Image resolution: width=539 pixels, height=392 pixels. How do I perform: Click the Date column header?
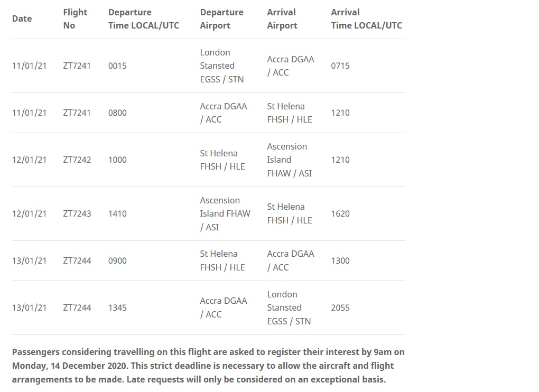pyautogui.click(x=22, y=18)
